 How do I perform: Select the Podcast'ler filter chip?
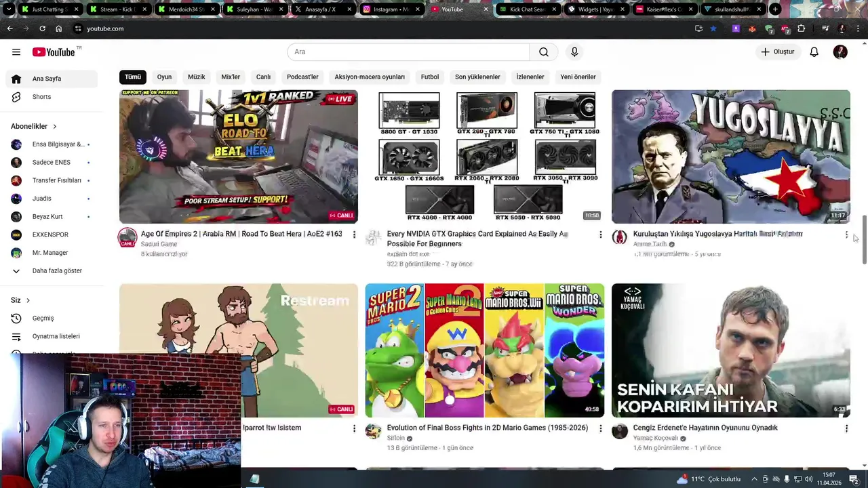pos(302,77)
